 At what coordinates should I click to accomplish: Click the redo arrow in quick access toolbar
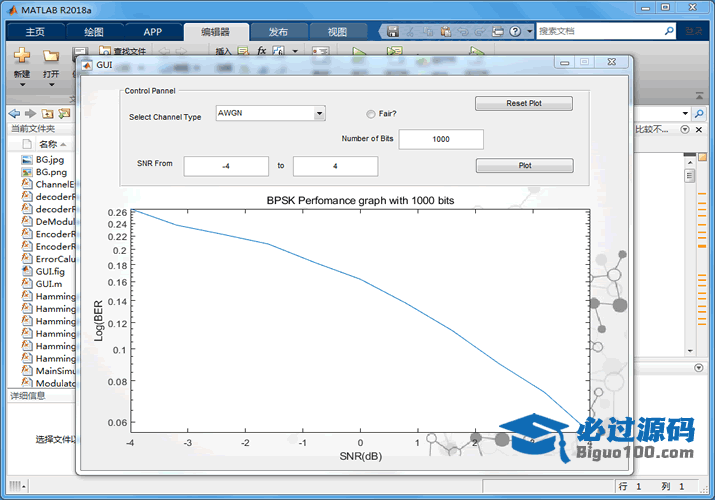coord(480,31)
